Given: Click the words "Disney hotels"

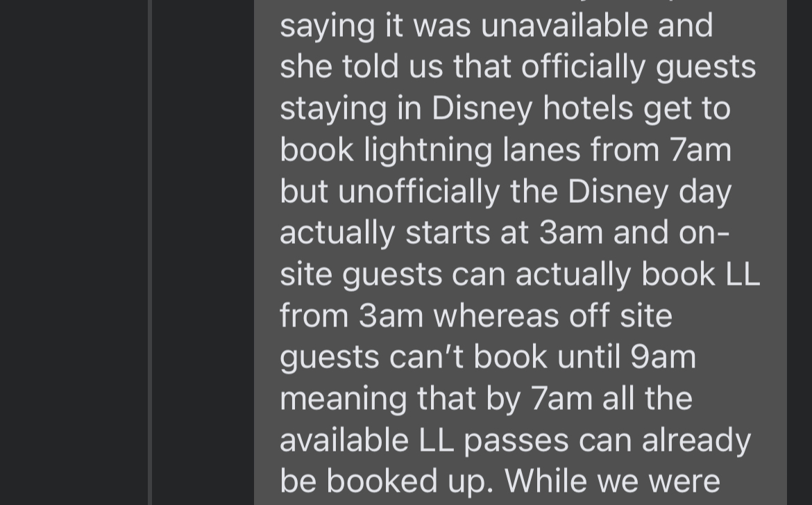Looking at the screenshot, I should point(532,108).
